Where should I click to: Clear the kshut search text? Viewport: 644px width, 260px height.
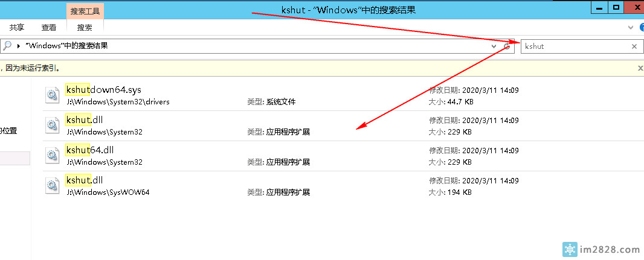pyautogui.click(x=634, y=46)
